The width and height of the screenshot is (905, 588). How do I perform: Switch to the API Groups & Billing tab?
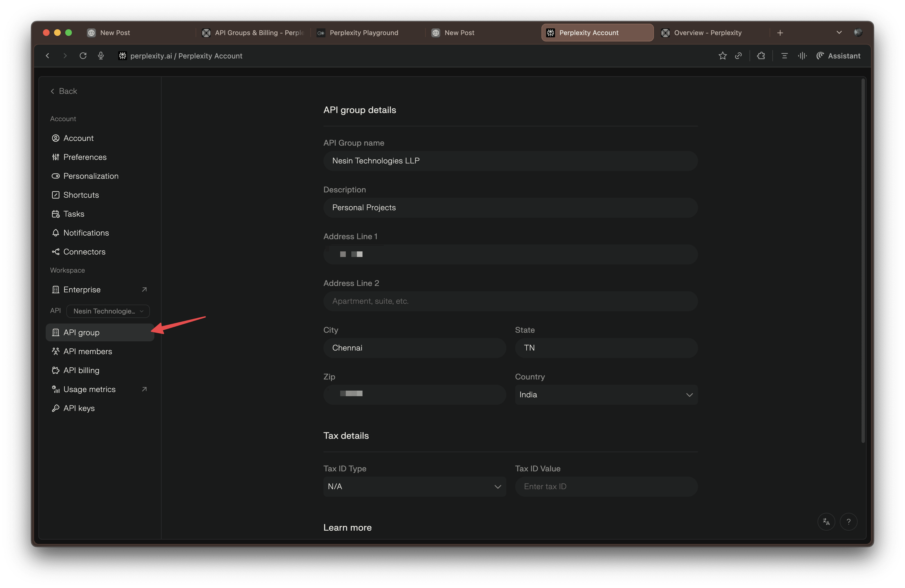click(253, 33)
